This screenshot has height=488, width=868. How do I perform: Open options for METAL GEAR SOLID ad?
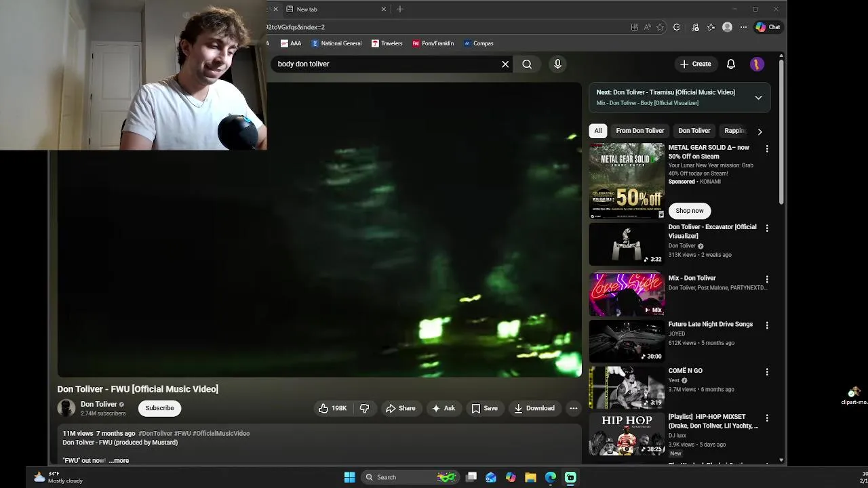coord(767,148)
